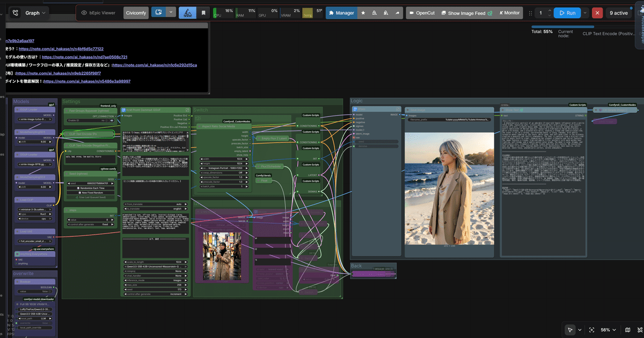Open the fit view icon at bottom right
644x338 pixels.
[591, 329]
